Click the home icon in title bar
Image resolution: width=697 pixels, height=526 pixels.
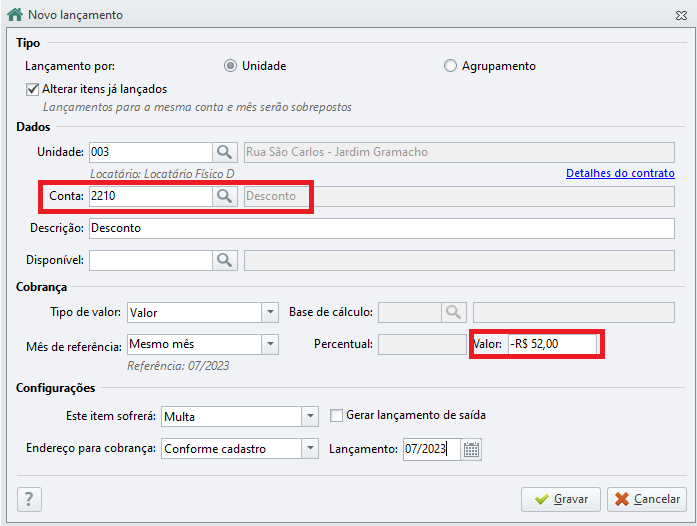(15, 15)
